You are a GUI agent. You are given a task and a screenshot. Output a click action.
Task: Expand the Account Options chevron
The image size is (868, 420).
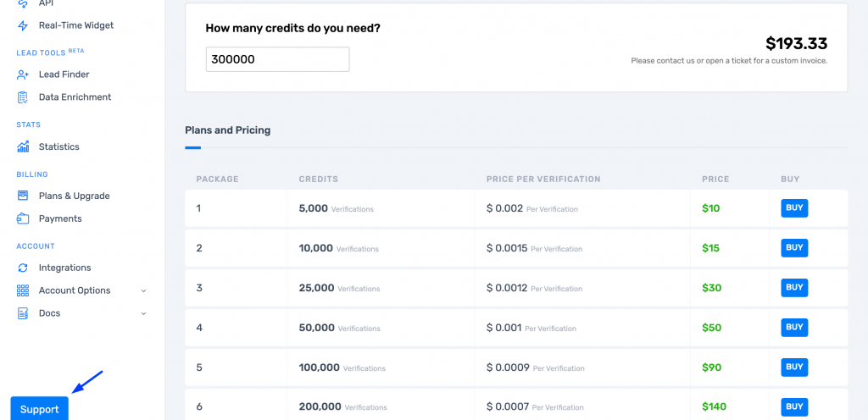[x=143, y=290]
